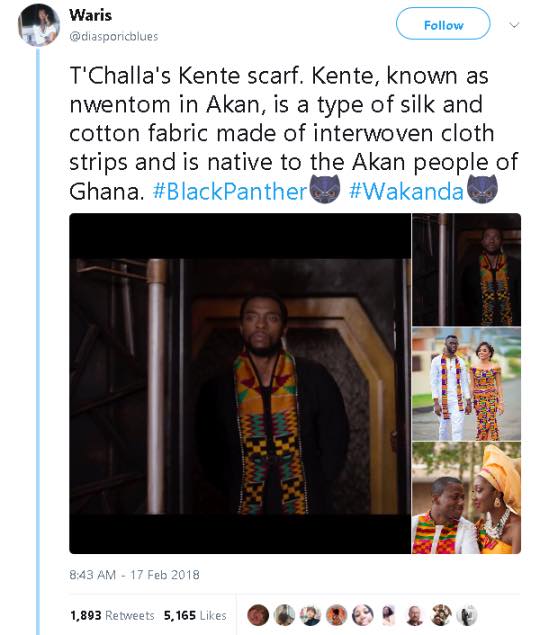Click the second liker avatar

(x=284, y=615)
